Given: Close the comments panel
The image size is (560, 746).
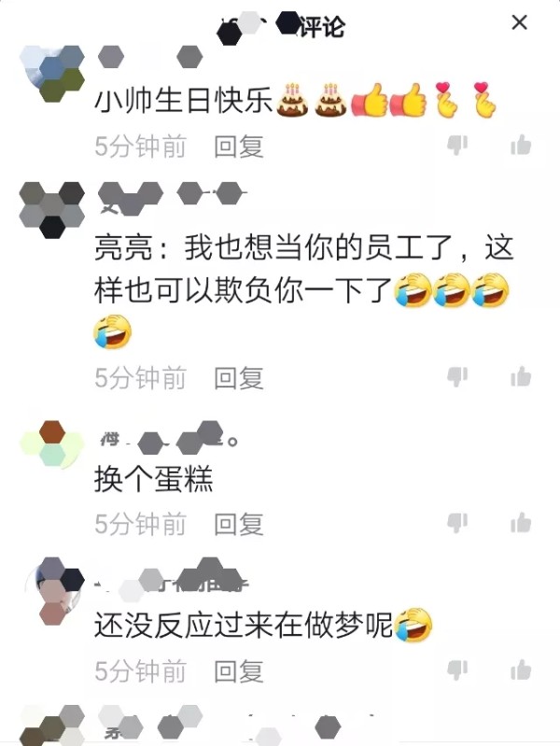Looking at the screenshot, I should (519, 22).
